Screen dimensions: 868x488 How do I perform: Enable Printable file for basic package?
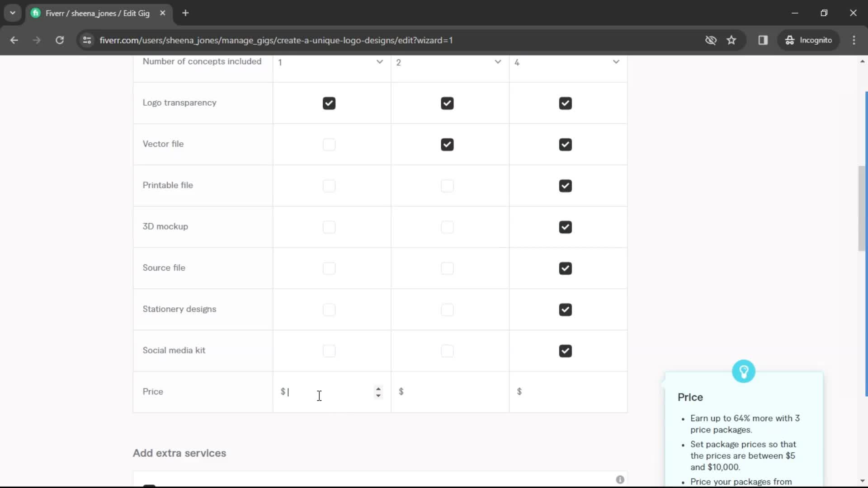[329, 185]
